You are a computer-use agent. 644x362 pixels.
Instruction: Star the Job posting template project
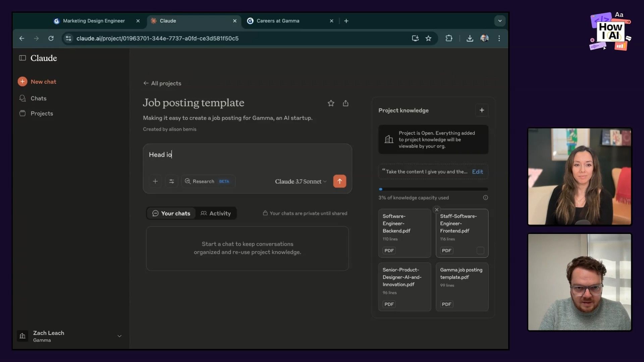pyautogui.click(x=331, y=103)
